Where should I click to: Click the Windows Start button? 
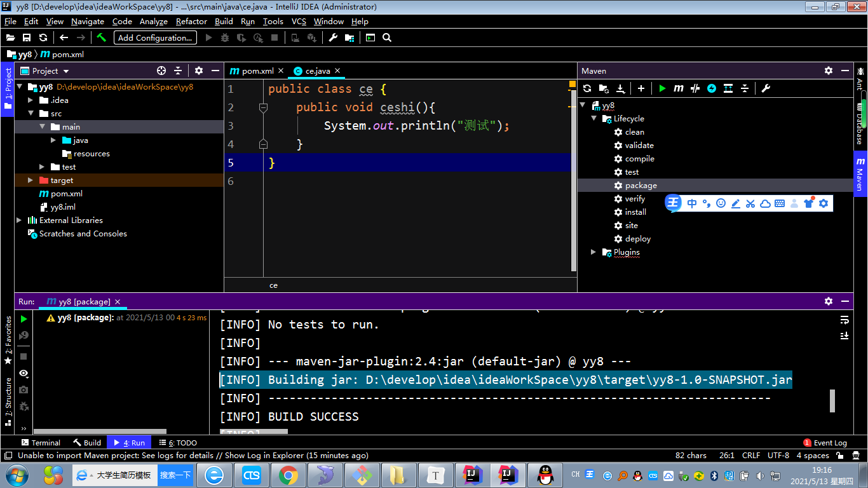click(17, 475)
